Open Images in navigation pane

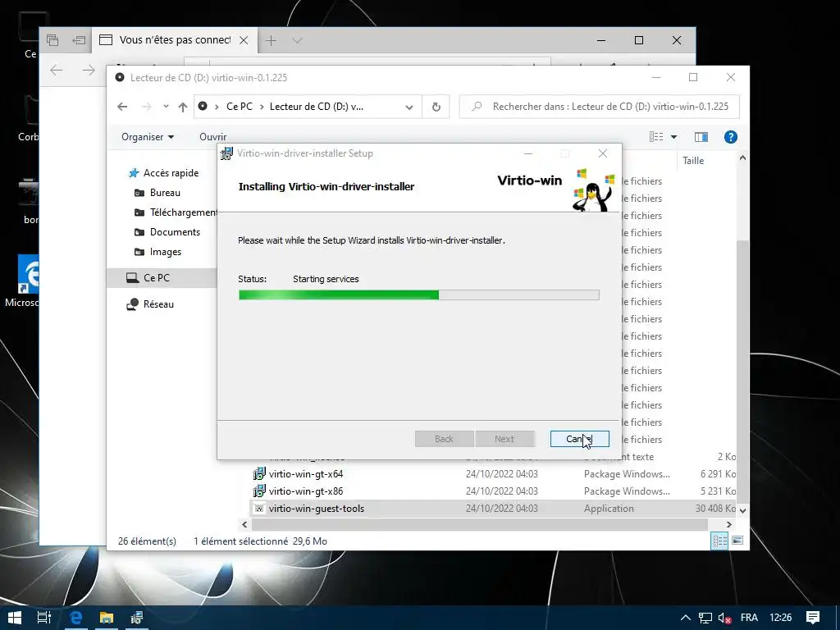[x=157, y=252]
